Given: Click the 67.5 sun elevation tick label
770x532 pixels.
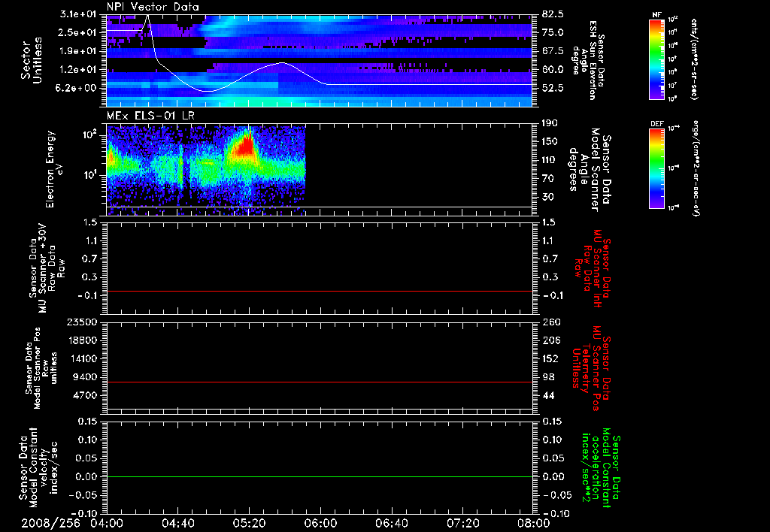Looking at the screenshot, I should click(553, 51).
